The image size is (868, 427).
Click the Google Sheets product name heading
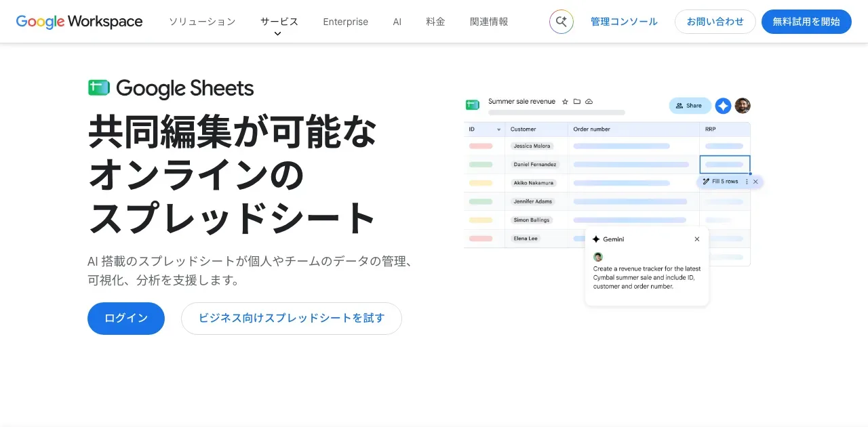(185, 88)
